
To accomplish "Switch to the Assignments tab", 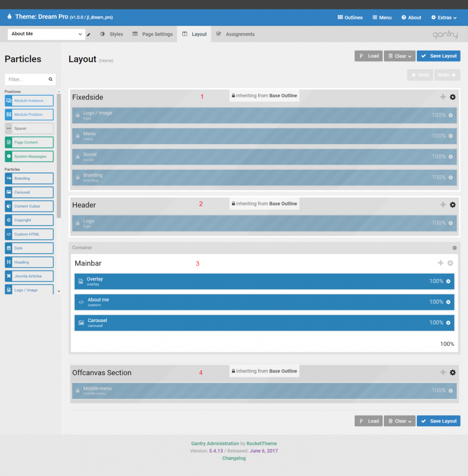I will pyautogui.click(x=240, y=34).
